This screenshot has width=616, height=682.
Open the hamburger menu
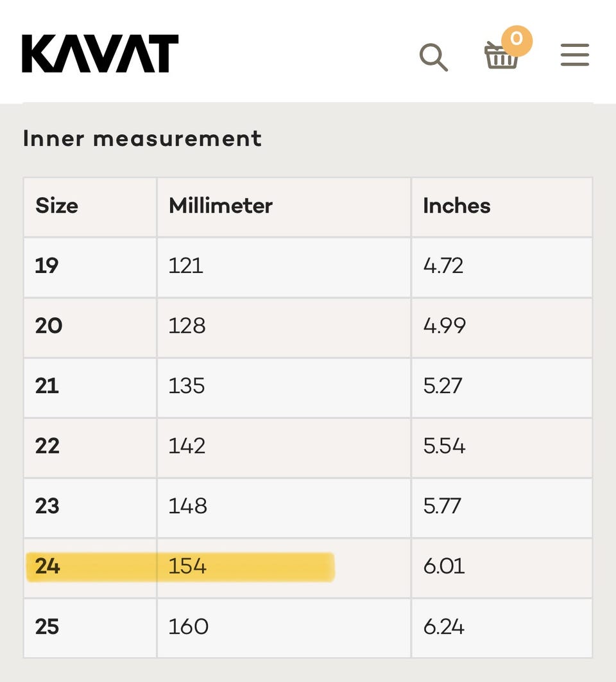575,55
